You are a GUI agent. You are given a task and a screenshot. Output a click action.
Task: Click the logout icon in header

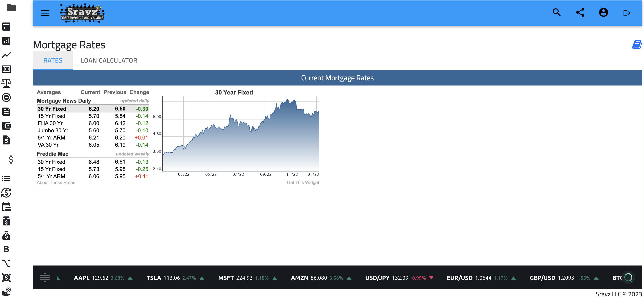coord(626,13)
